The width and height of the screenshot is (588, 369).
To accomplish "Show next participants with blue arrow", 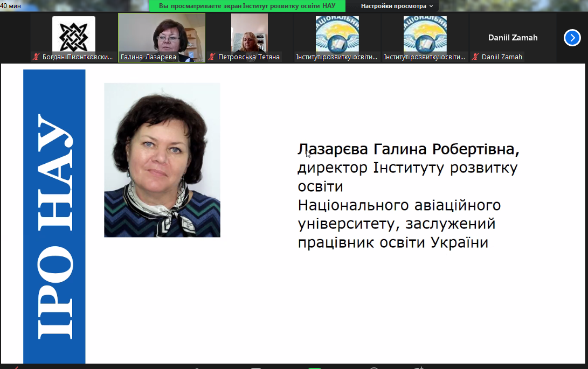I will pos(572,38).
